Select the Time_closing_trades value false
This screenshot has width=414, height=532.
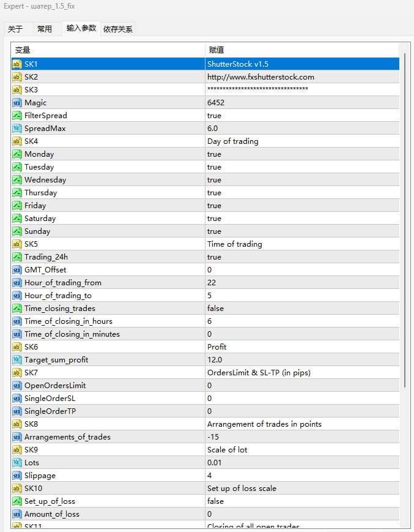pyautogui.click(x=215, y=309)
